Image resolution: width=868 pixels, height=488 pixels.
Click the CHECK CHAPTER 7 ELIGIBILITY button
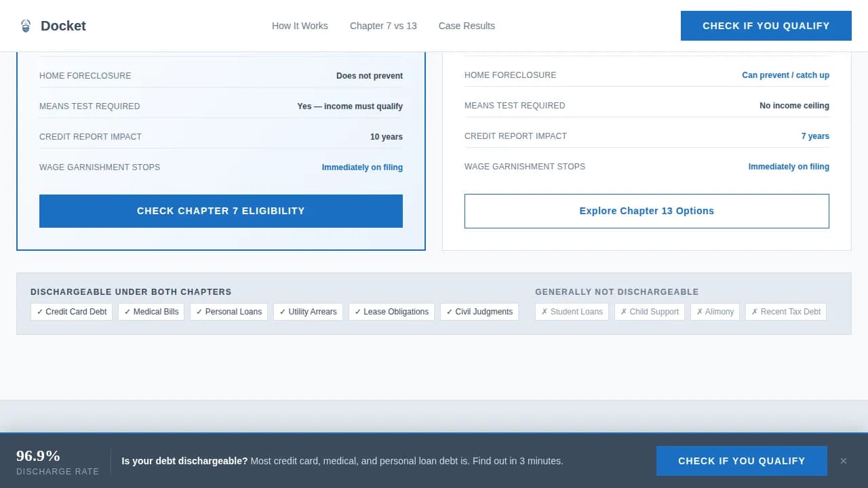pyautogui.click(x=221, y=211)
